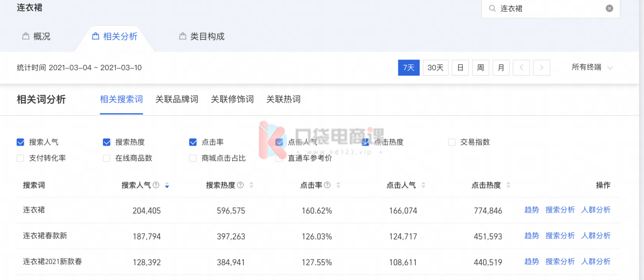Select the 关联热词 sub-tab
Screen dimensions: 644x280
point(284,99)
